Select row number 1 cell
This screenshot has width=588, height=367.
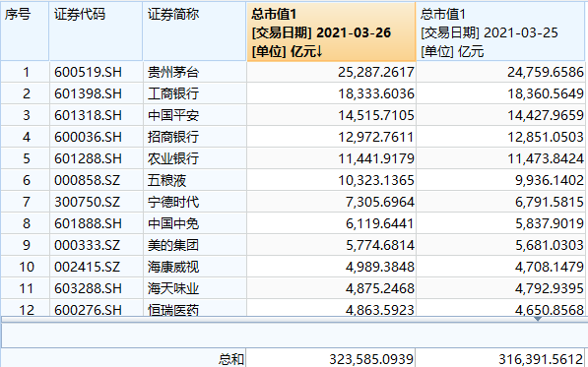[x=26, y=72]
